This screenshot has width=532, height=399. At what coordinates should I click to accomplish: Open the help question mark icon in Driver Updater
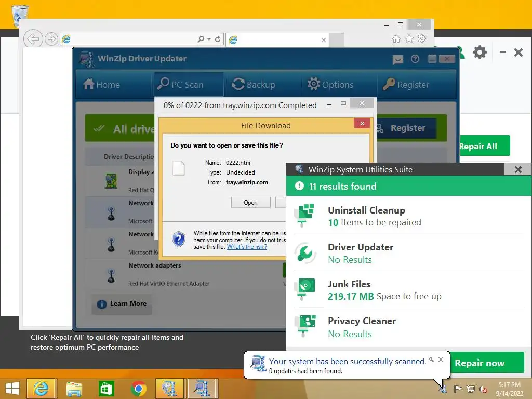415,59
